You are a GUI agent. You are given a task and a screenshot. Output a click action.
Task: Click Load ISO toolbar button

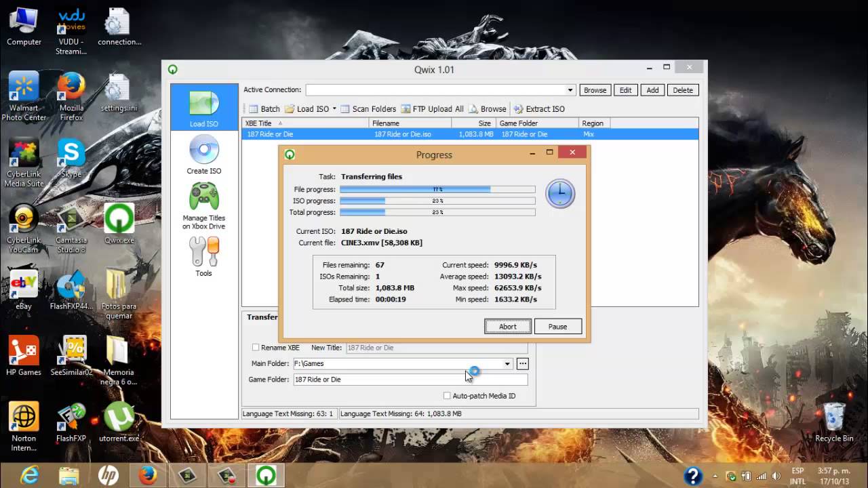point(307,109)
